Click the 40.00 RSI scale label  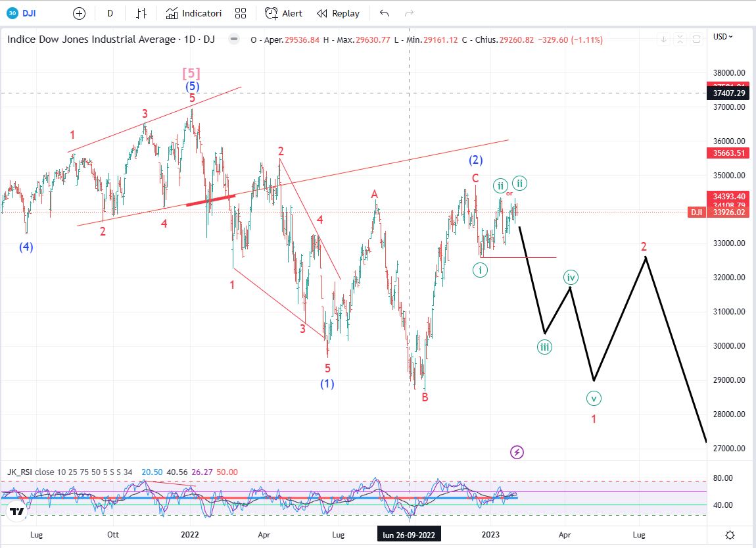[x=722, y=505]
